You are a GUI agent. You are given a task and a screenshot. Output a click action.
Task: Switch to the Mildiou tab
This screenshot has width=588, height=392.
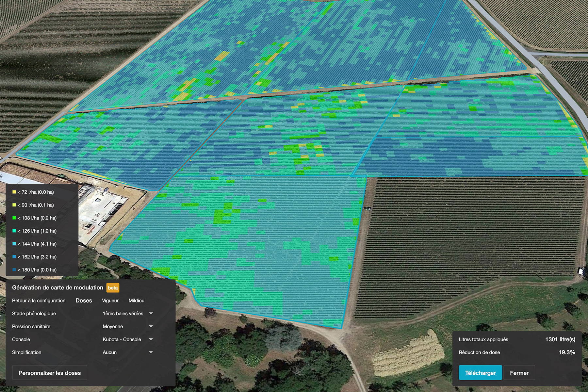(137, 301)
